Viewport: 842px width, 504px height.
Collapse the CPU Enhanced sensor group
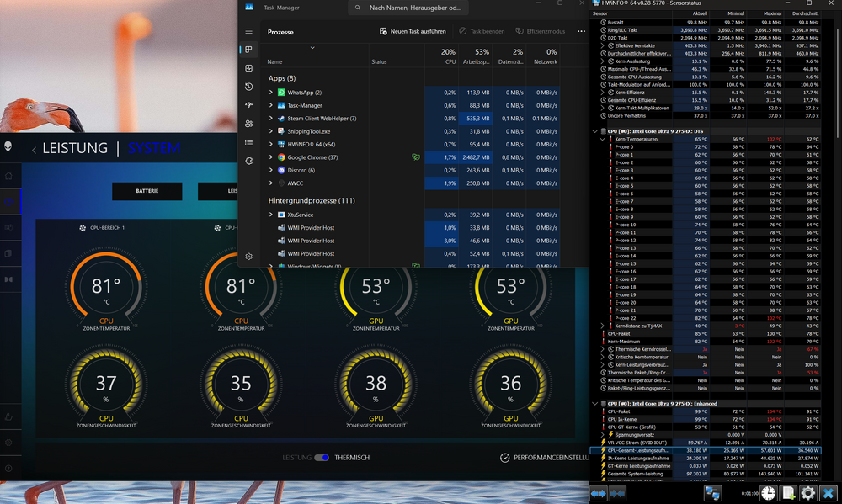coord(594,403)
